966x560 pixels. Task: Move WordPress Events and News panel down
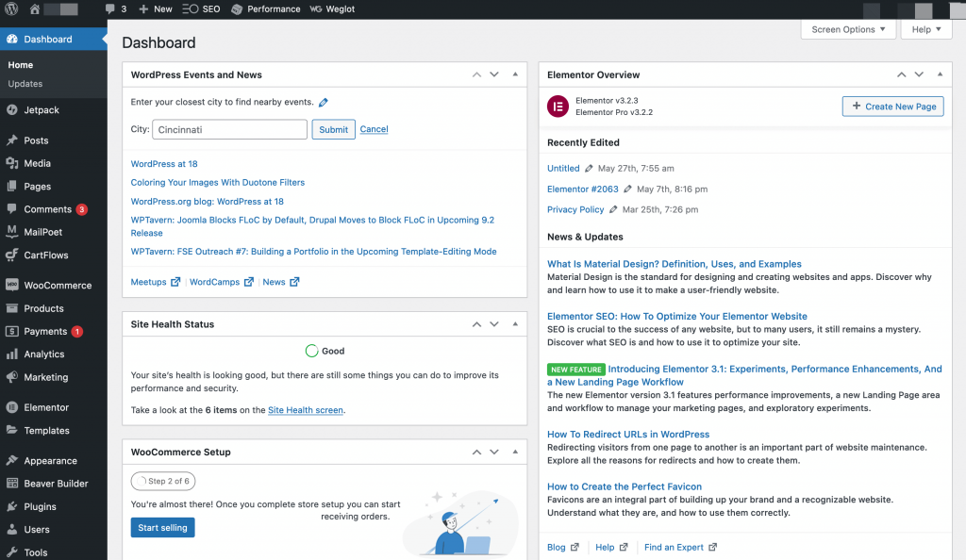point(494,74)
